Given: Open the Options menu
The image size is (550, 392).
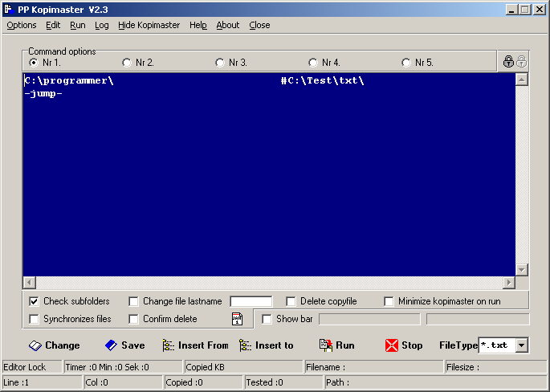Looking at the screenshot, I should [x=22, y=25].
